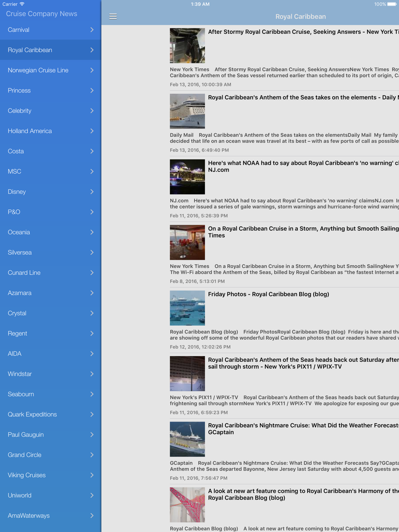Open the Anything but Smooth Sailing thumbnail
The width and height of the screenshot is (399, 532).
(188, 242)
